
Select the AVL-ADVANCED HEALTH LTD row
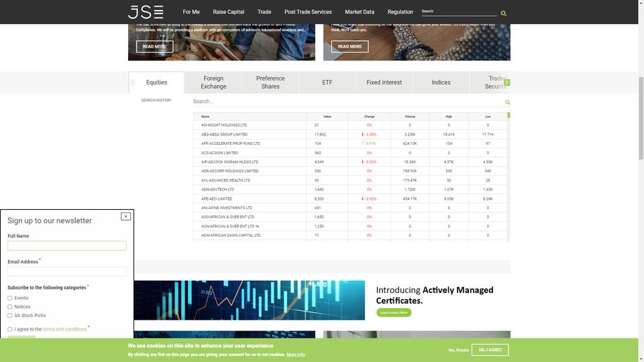pyautogui.click(x=350, y=180)
